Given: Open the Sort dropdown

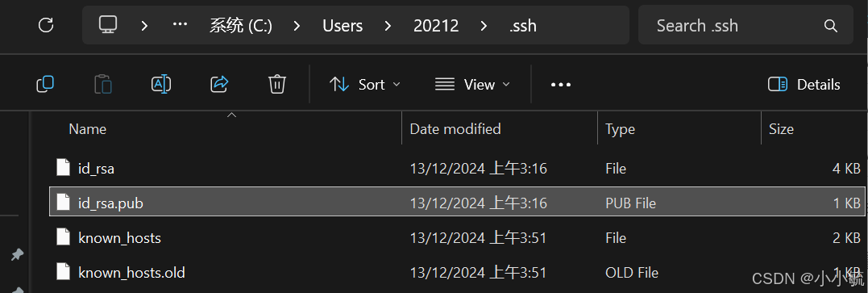Looking at the screenshot, I should pos(364,84).
